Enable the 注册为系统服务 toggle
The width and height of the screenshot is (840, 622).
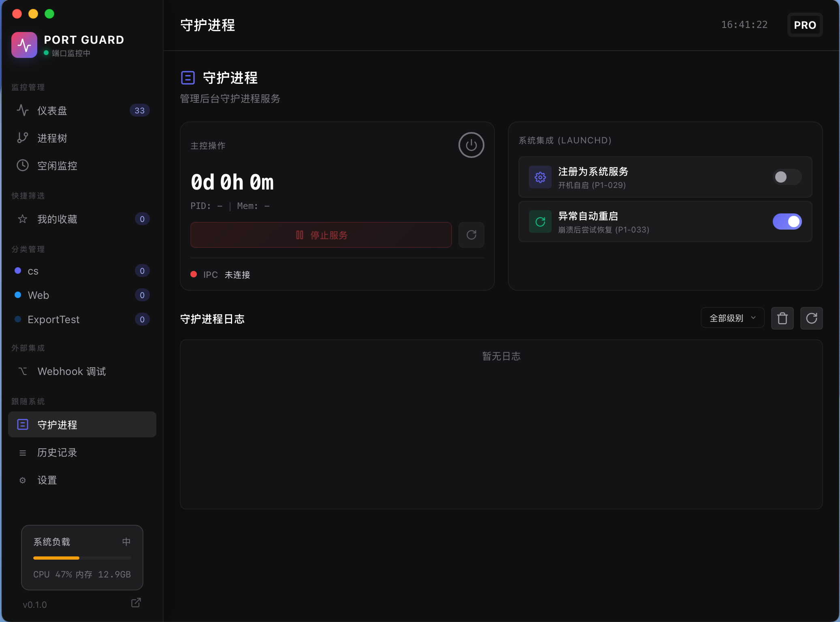click(787, 177)
